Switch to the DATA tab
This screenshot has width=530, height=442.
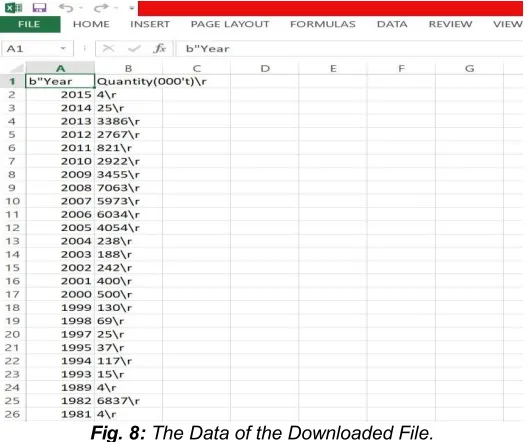392,24
